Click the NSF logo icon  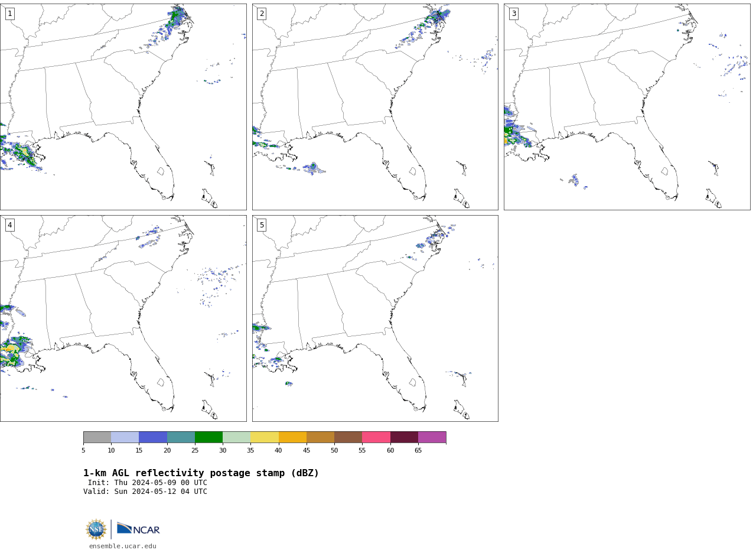coord(96,529)
